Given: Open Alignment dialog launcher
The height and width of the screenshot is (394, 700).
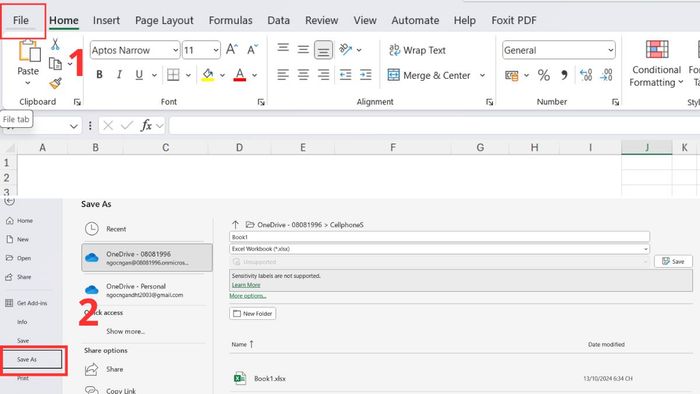Looking at the screenshot, I should click(490, 103).
